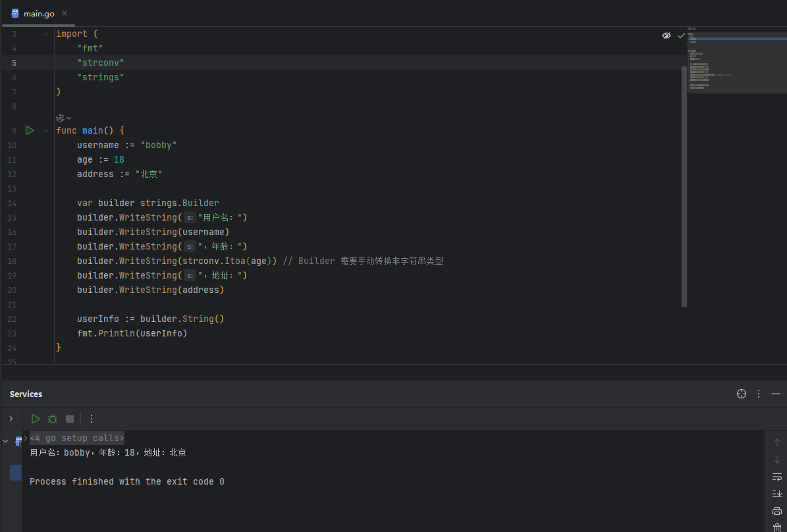Click the "strings" import string
787x532 pixels.
(x=100, y=77)
